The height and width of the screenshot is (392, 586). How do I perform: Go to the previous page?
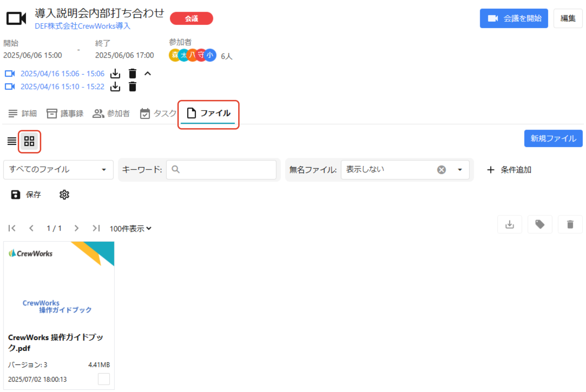coord(31,228)
